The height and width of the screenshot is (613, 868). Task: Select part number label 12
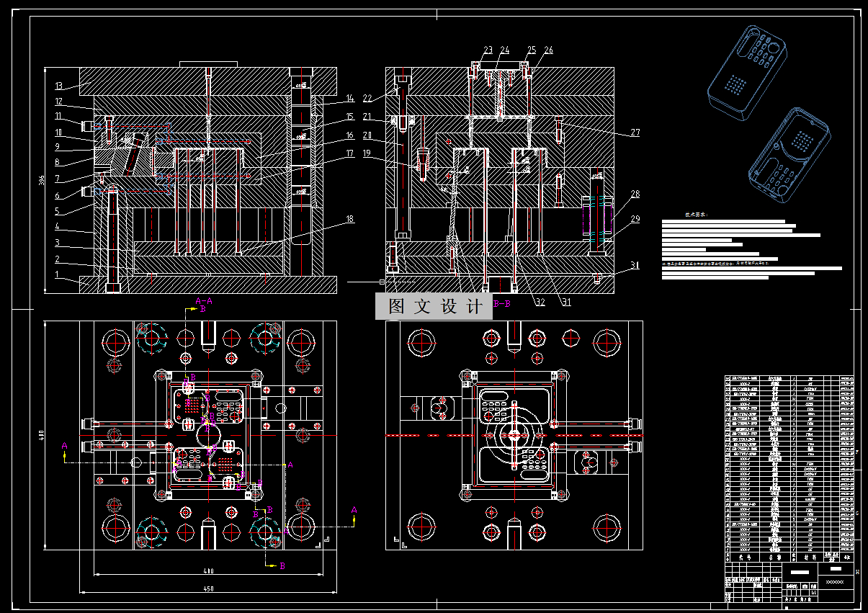(x=59, y=102)
